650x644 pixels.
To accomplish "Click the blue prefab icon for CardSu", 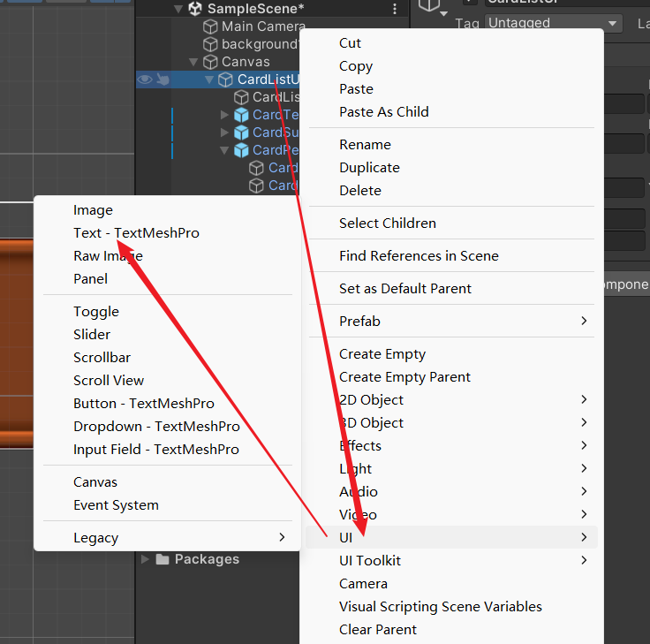I will (241, 133).
